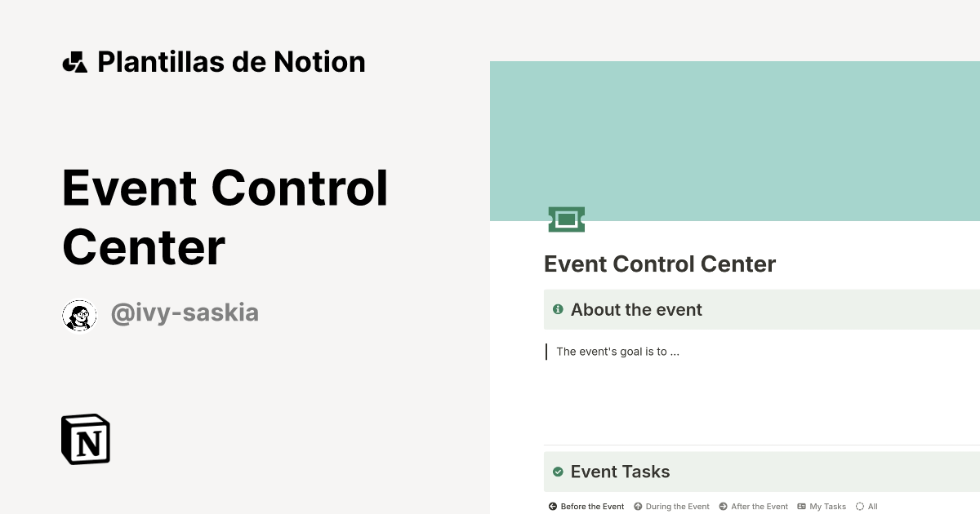Image resolution: width=980 pixels, height=514 pixels.
Task: Switch to the After the Event tab
Action: click(x=753, y=507)
